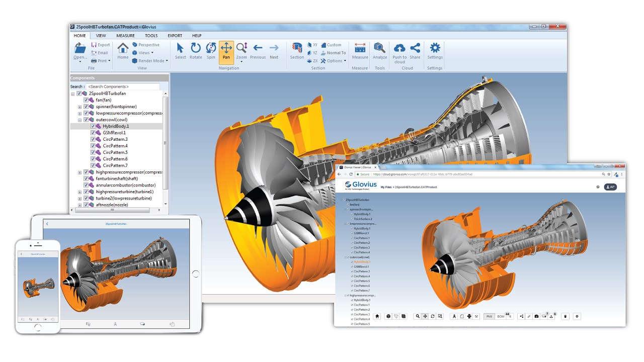Choose the Spin navigation tool
This screenshot has height=362, width=644.
pyautogui.click(x=211, y=48)
